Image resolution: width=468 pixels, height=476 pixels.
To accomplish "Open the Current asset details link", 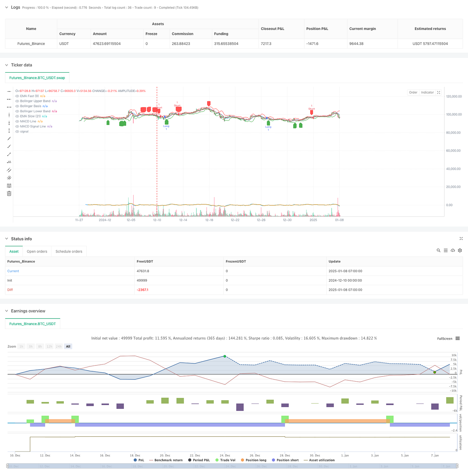I will [x=13, y=271].
